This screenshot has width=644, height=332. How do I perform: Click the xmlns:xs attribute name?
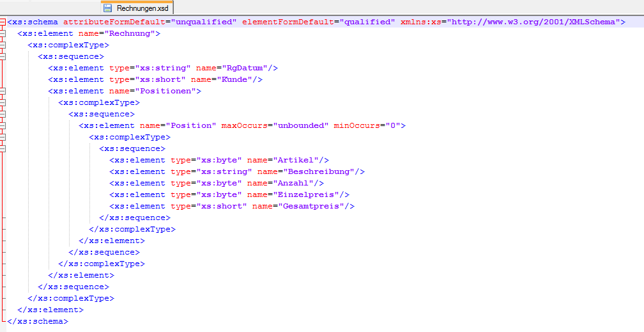pos(421,22)
